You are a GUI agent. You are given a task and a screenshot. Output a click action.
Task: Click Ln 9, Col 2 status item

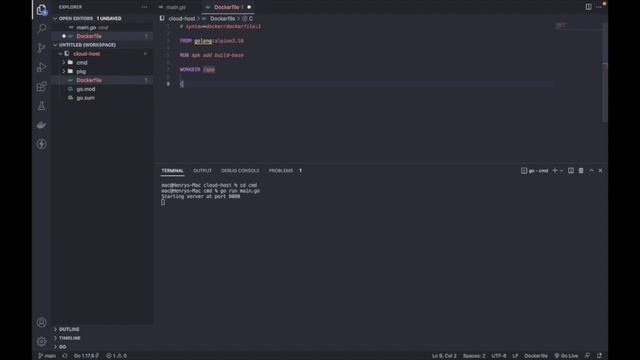click(444, 356)
